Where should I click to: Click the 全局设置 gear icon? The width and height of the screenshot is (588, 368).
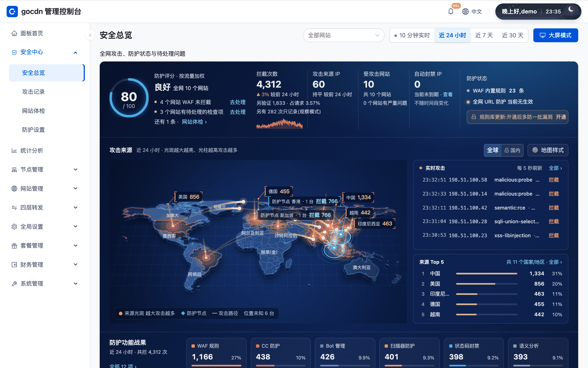click(x=14, y=226)
